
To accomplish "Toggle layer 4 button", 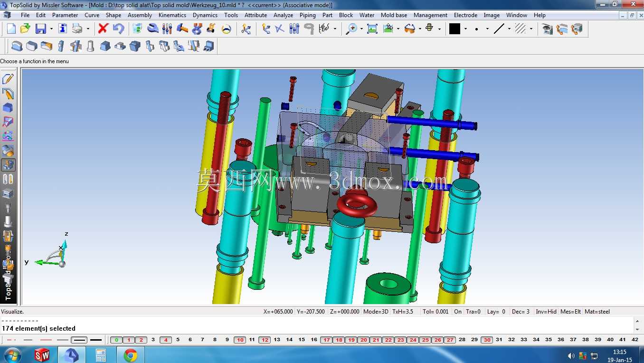I will [x=166, y=340].
